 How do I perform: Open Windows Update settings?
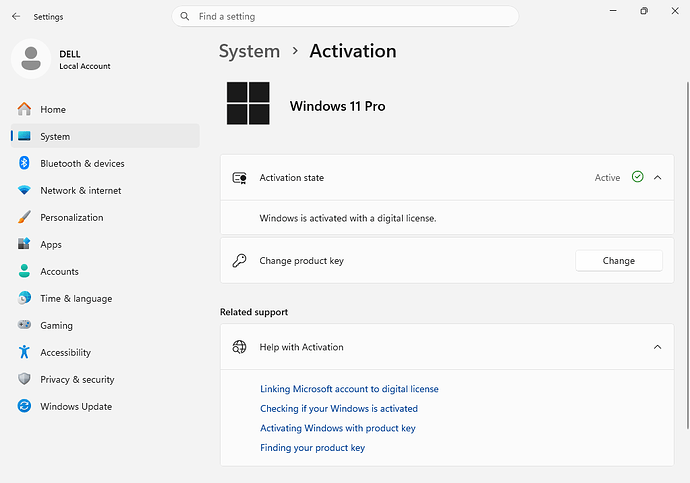pos(105,406)
